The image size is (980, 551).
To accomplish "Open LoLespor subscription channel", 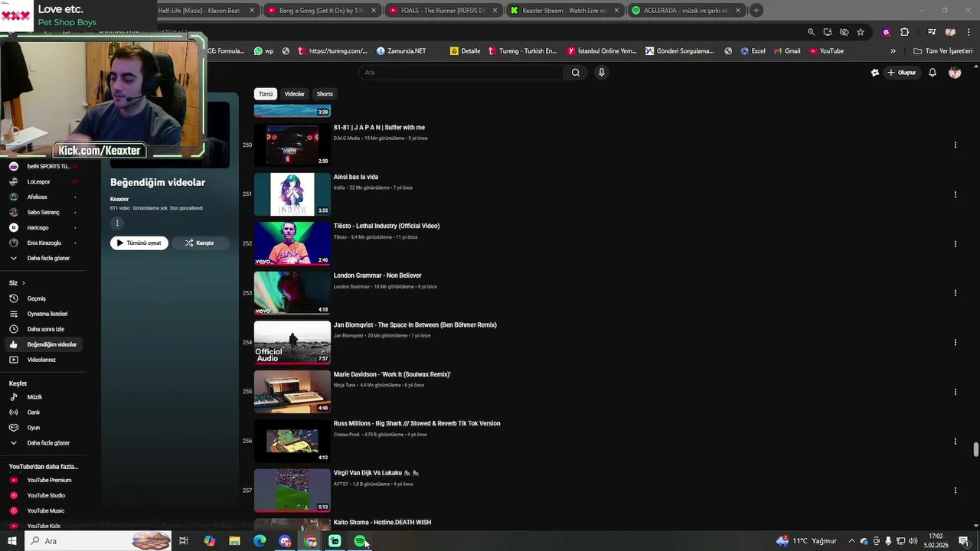I will click(x=44, y=181).
